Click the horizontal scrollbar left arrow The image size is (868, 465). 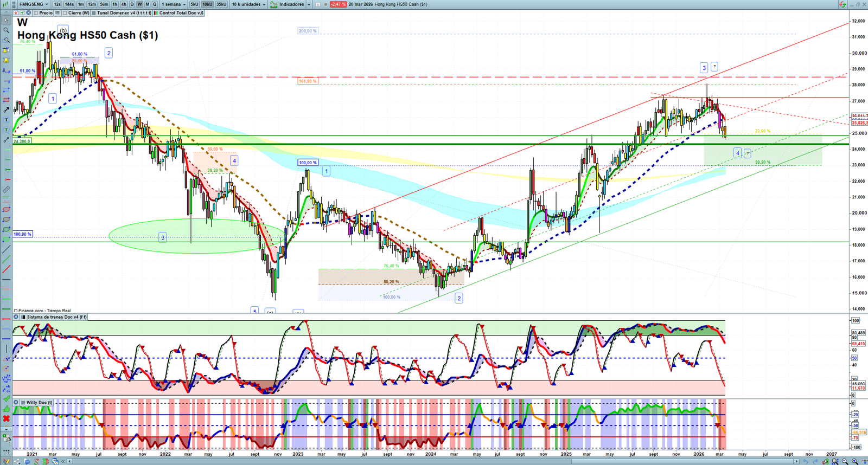point(69,461)
